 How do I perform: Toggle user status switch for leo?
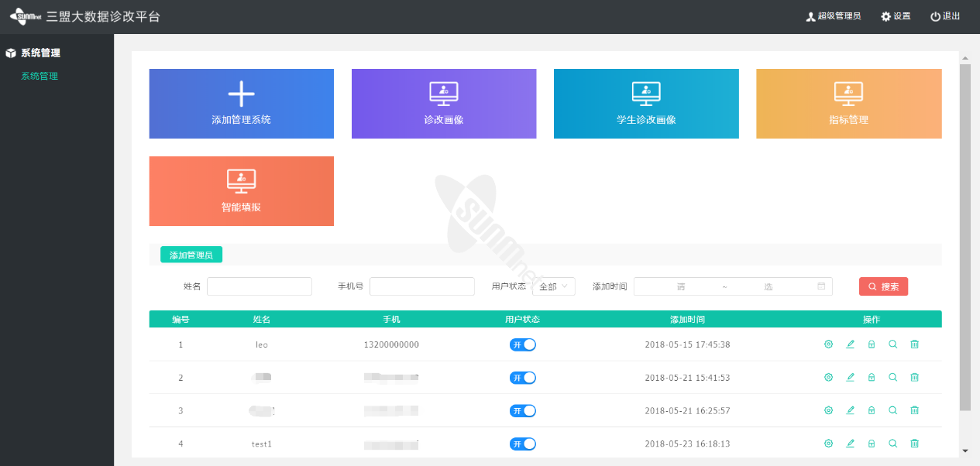click(x=522, y=344)
